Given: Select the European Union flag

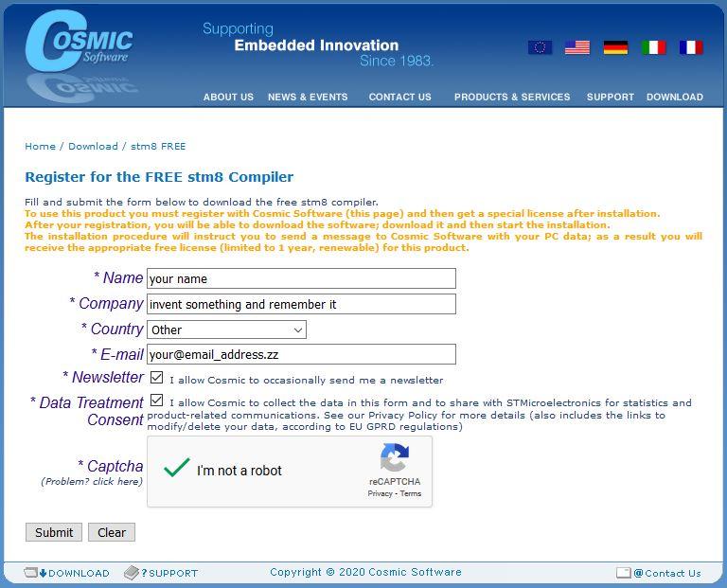Looking at the screenshot, I should point(541,47).
